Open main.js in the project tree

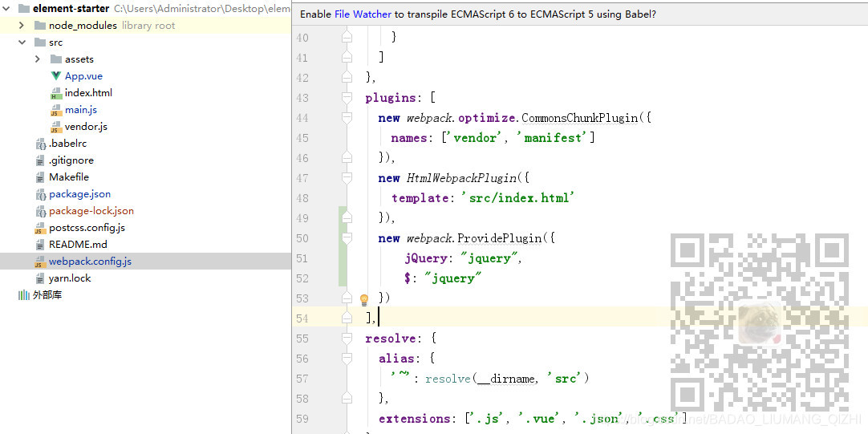tap(81, 110)
